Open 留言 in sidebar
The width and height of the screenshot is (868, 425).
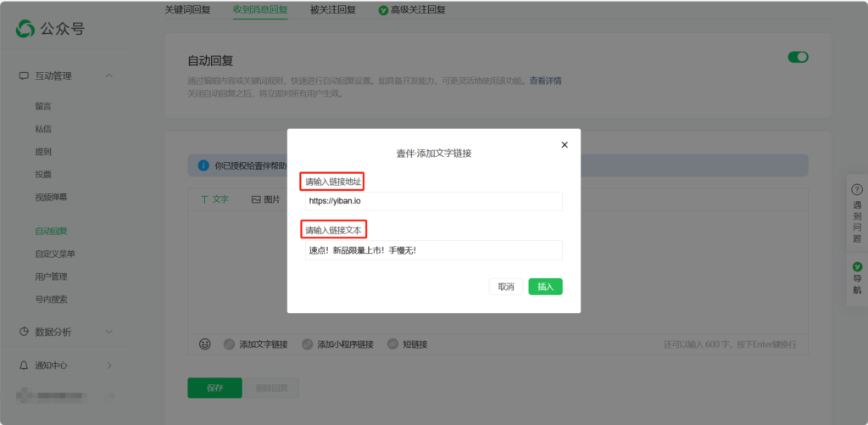point(43,106)
